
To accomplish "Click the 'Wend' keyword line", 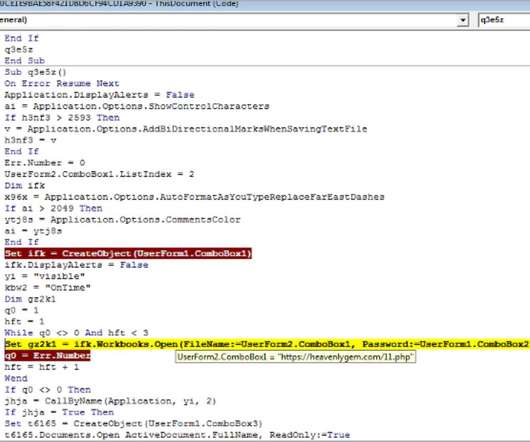I will pos(16,378).
